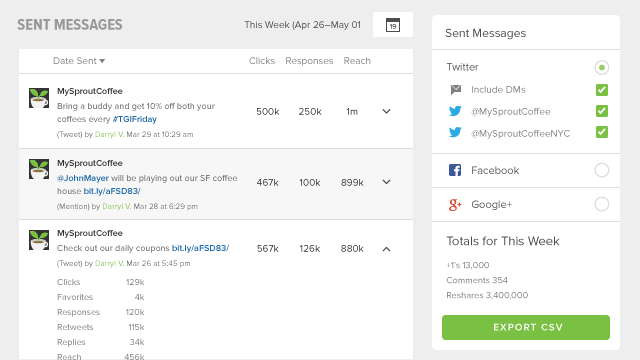
Task: Collapse the daily coupons tweet details chevron
Action: 387,249
